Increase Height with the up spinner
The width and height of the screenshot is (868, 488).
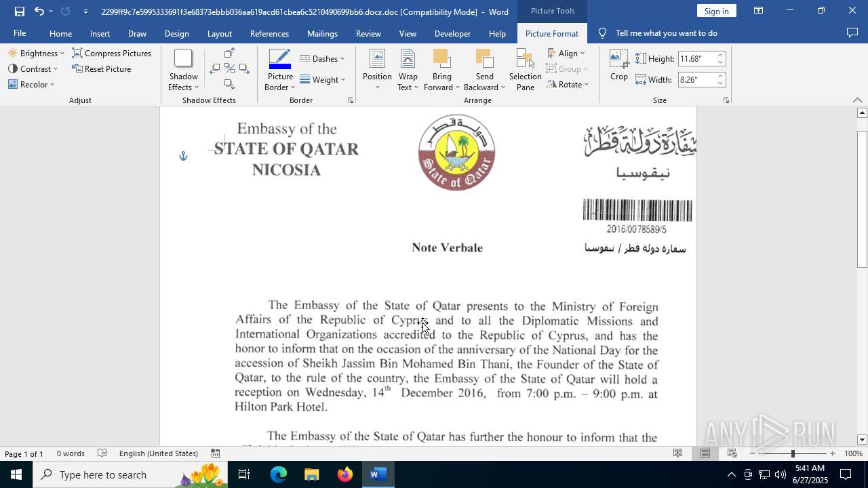pos(721,56)
